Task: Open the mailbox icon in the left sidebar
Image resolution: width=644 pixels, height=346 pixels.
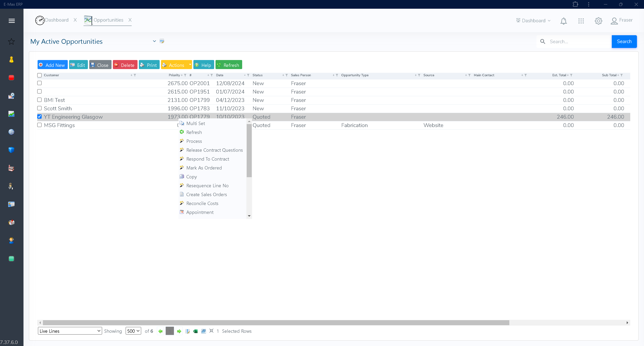Action: click(x=11, y=222)
